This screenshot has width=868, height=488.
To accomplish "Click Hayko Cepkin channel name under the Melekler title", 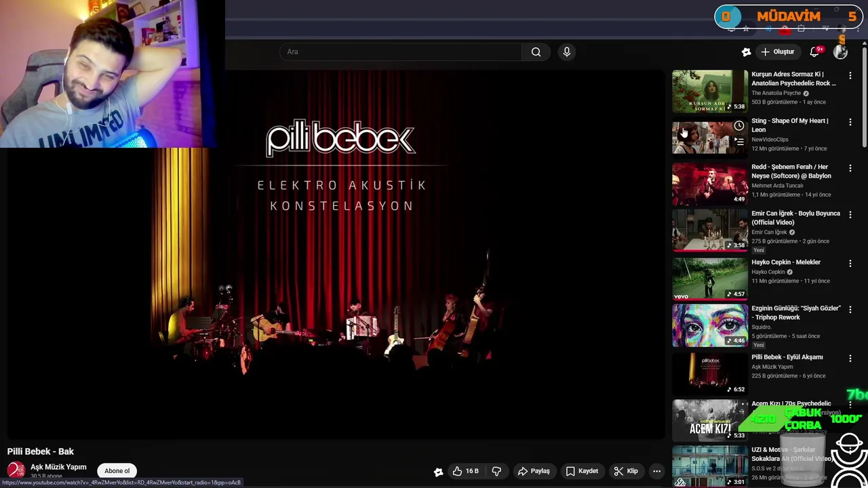I will [768, 272].
